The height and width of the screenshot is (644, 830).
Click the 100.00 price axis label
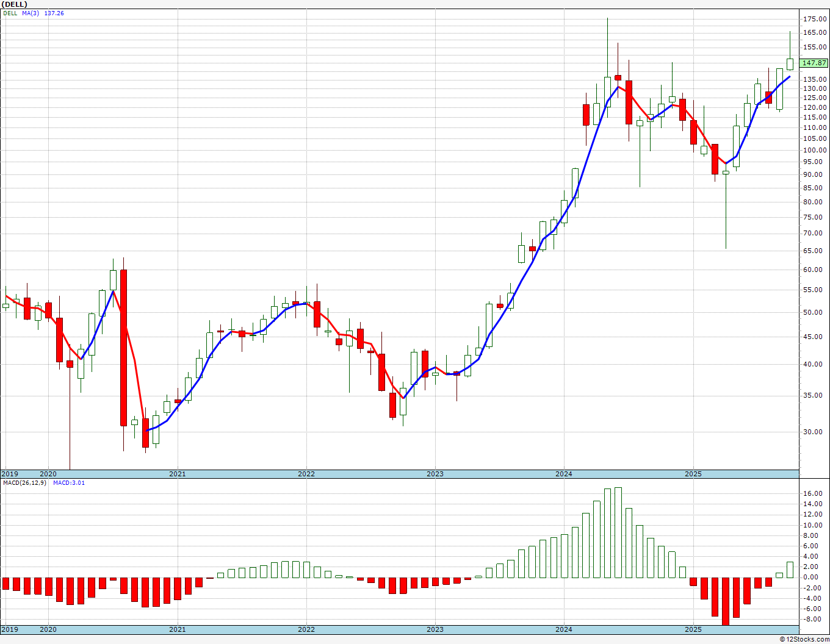pos(815,151)
